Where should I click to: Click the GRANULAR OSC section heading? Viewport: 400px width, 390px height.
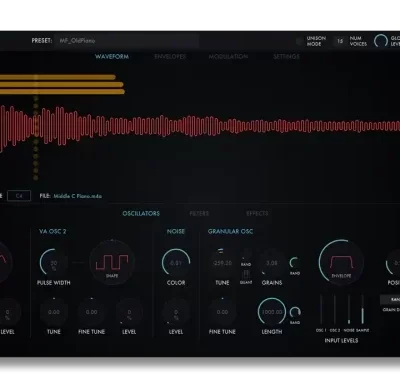pos(230,231)
